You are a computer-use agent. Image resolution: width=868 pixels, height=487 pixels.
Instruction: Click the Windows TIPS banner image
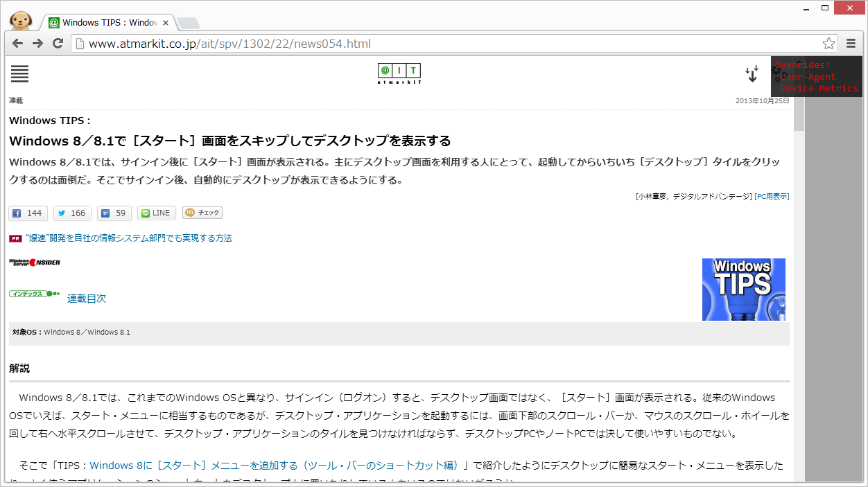[744, 290]
